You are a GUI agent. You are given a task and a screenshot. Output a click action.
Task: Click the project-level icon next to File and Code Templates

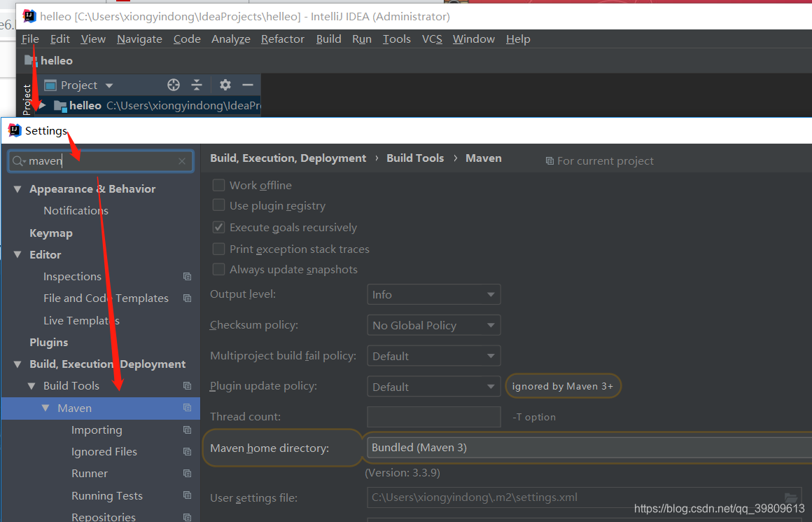click(x=188, y=298)
